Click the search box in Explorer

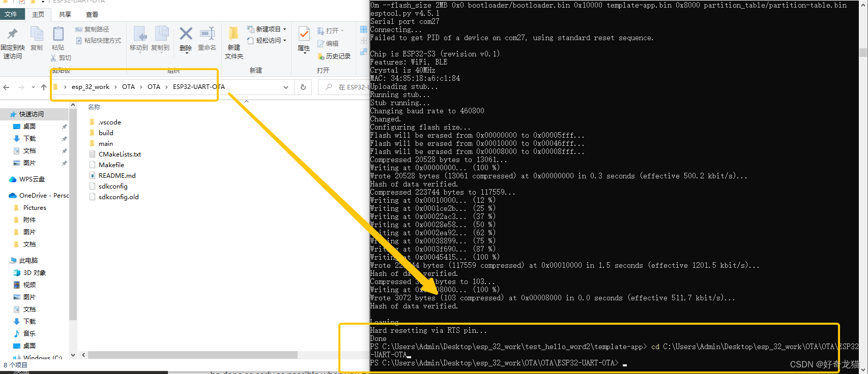pyautogui.click(x=343, y=87)
